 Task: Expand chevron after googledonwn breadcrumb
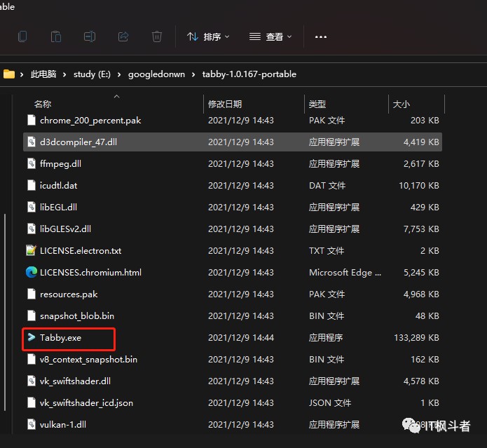pyautogui.click(x=193, y=74)
